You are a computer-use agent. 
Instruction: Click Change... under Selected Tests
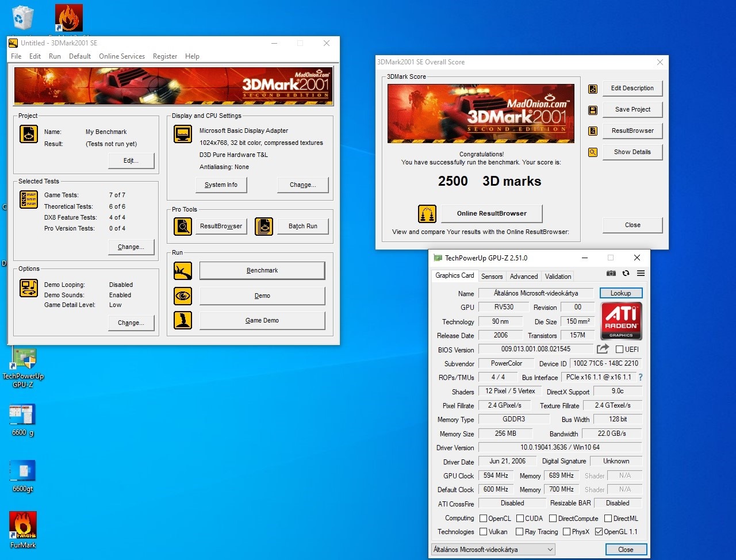point(131,247)
